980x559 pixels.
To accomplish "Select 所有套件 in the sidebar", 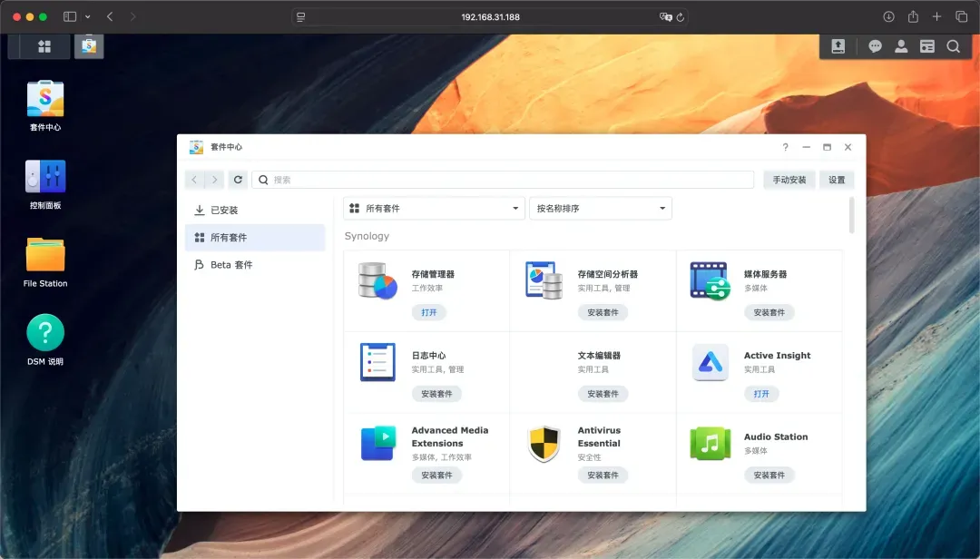I will point(255,238).
